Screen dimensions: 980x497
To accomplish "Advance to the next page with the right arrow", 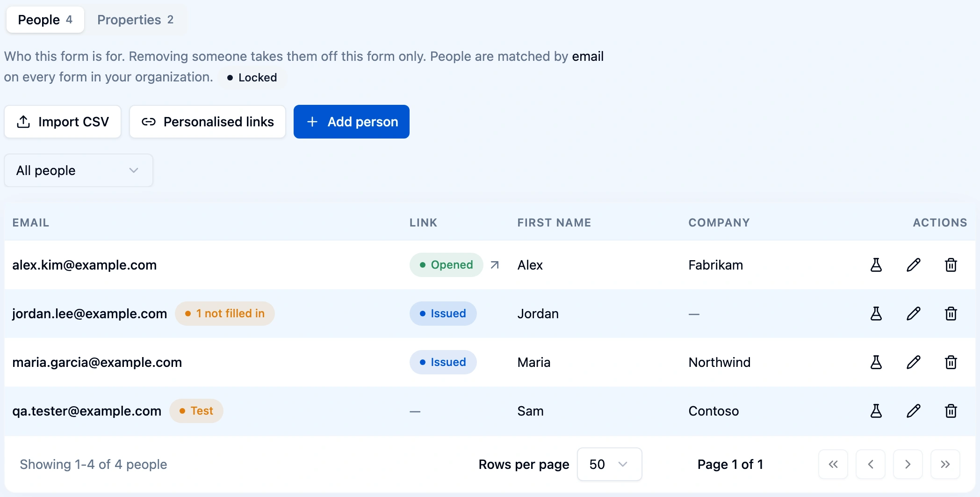I will tap(908, 464).
